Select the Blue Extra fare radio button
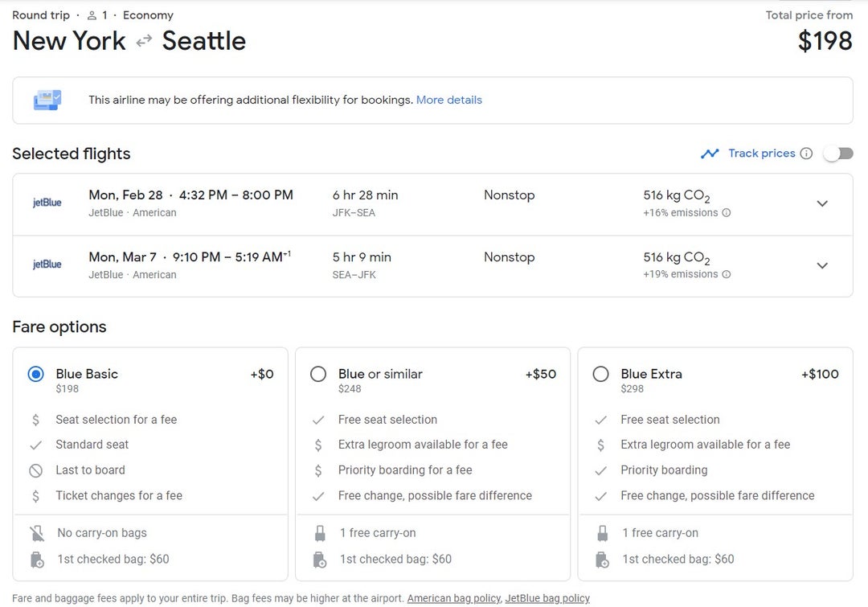Screen dimensions: 868x607 pos(600,374)
